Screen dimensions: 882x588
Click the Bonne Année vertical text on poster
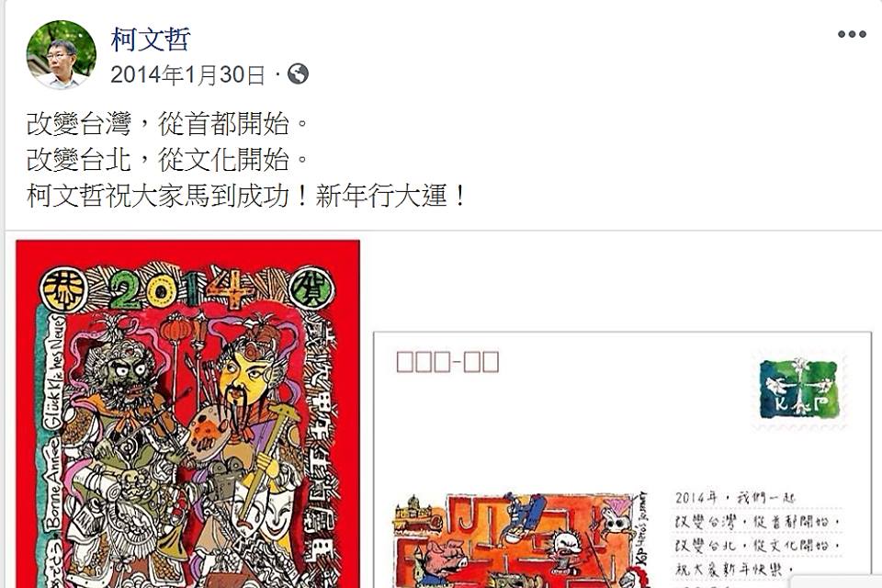(53, 484)
